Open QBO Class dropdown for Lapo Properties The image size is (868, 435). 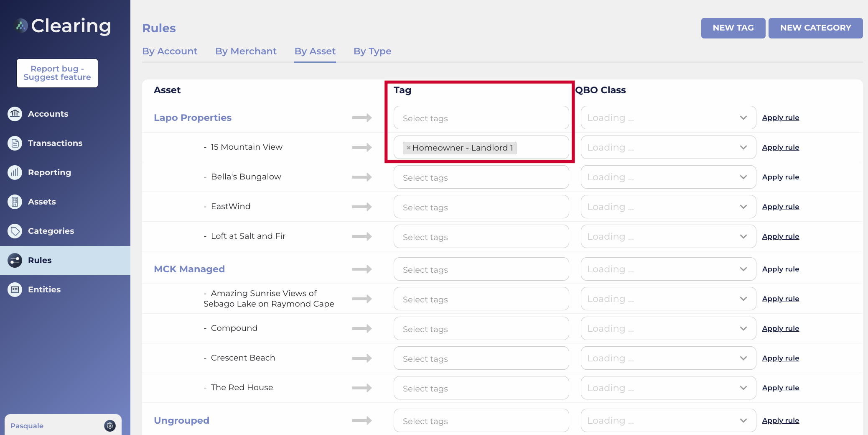click(x=668, y=118)
